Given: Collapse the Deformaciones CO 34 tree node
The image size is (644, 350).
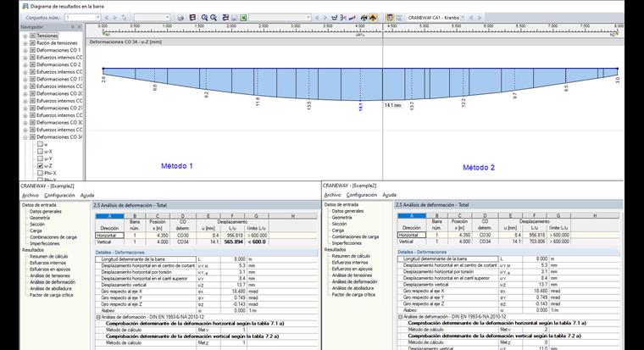Looking at the screenshot, I should point(25,137).
